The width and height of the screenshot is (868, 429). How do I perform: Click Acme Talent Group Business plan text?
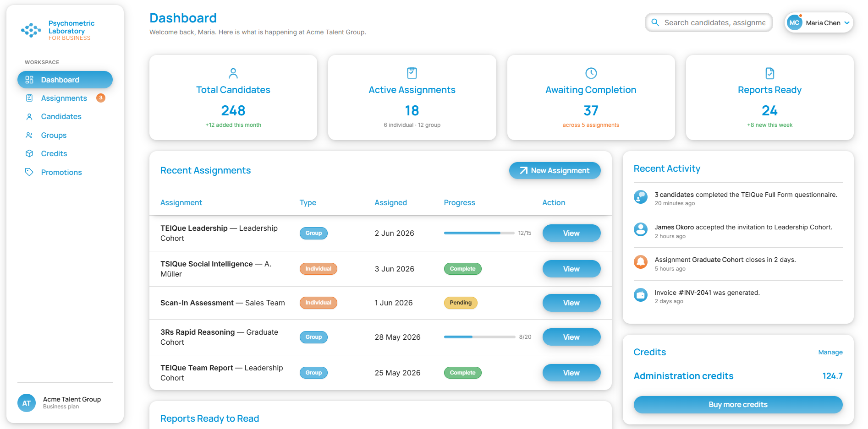[x=72, y=403]
